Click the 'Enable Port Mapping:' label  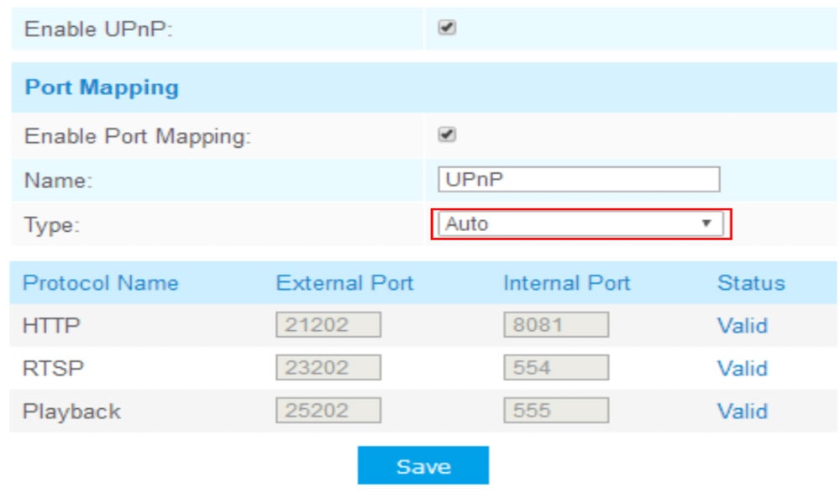138,136
